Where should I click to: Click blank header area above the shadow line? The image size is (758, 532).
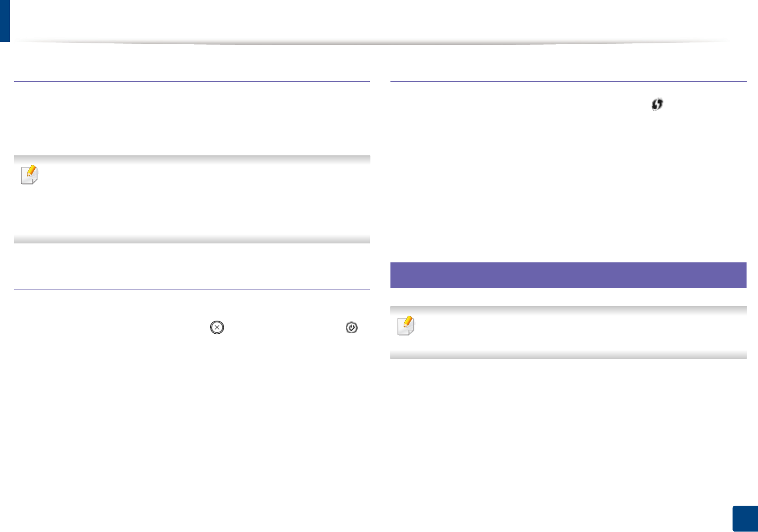tap(370, 20)
